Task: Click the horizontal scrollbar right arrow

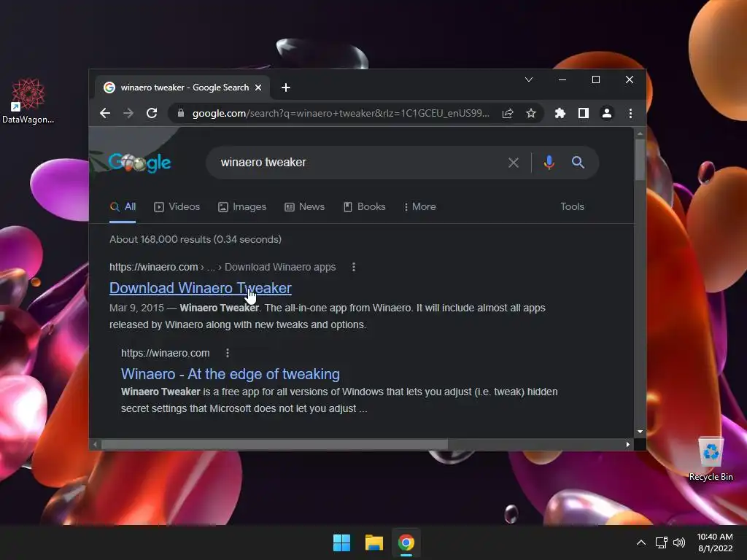Action: [x=628, y=444]
